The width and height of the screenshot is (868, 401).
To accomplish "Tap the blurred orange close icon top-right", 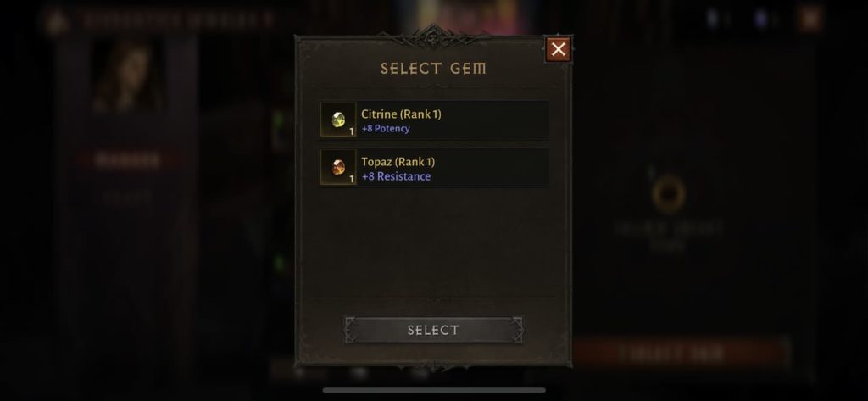I will pos(810,20).
